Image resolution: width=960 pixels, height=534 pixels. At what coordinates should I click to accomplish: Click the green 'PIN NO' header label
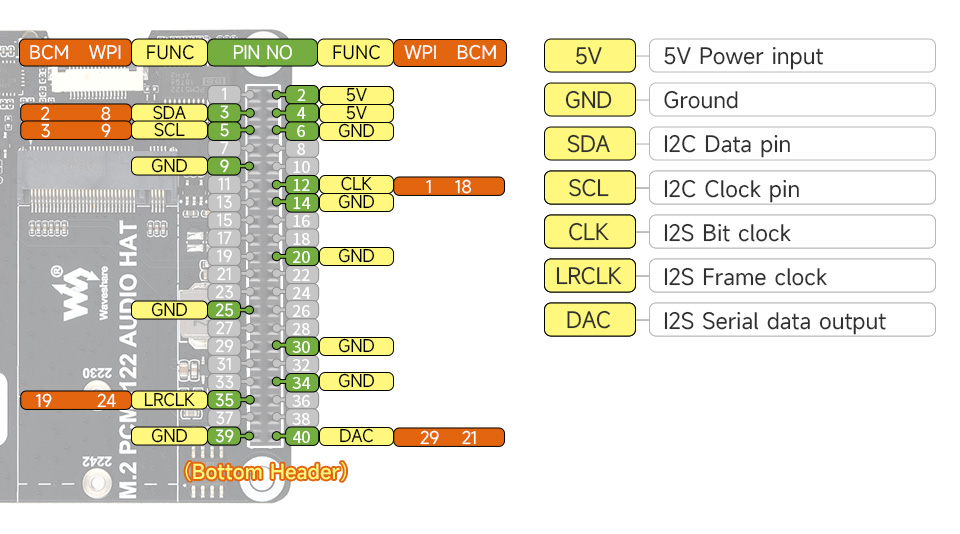click(x=263, y=53)
